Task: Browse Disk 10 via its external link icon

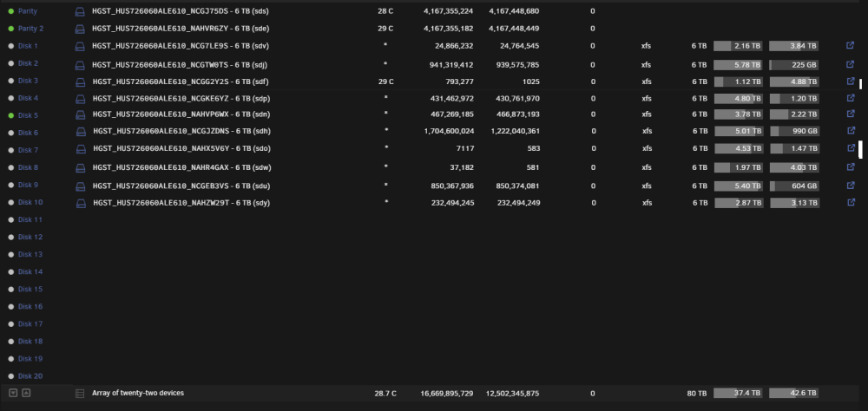Action: tap(852, 202)
